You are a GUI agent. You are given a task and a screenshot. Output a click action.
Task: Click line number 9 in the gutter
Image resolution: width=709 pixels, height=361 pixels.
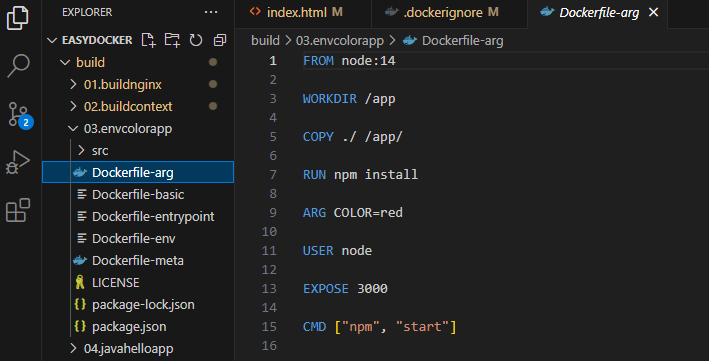[x=273, y=213]
